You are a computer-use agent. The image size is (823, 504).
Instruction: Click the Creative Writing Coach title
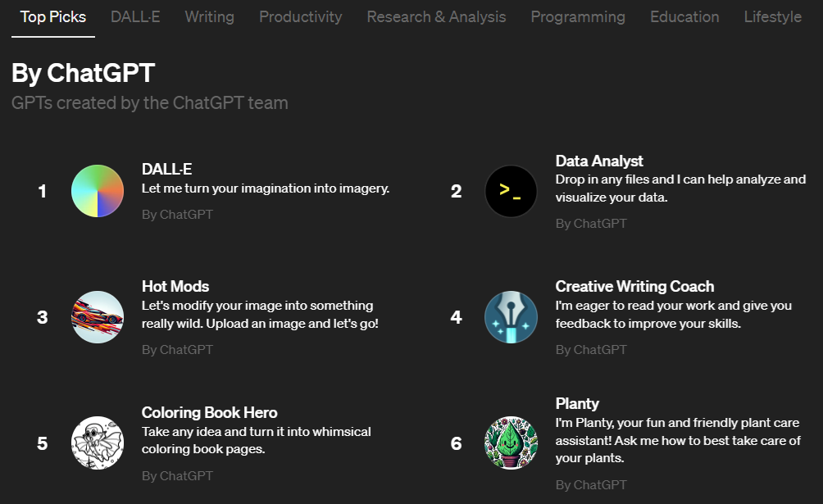(634, 286)
